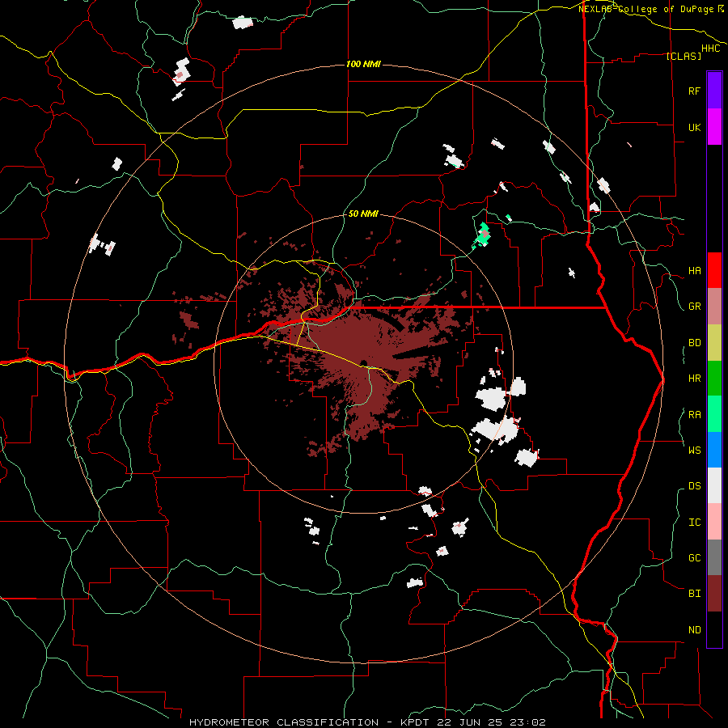The height and width of the screenshot is (728, 728).
Task: Click the ND legend label
Action: click(694, 630)
